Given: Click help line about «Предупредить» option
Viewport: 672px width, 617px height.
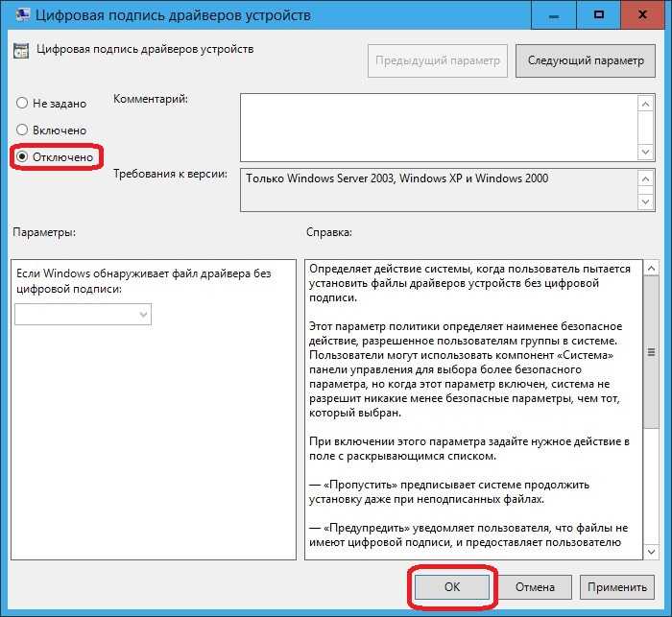Looking at the screenshot, I should pos(468,535).
